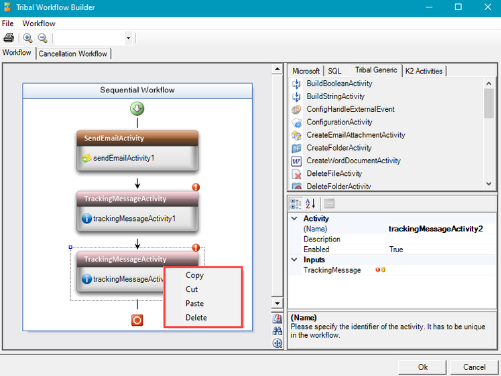Click the error indicator on trackingMessageActivity1
The image size is (501, 376).
click(196, 187)
